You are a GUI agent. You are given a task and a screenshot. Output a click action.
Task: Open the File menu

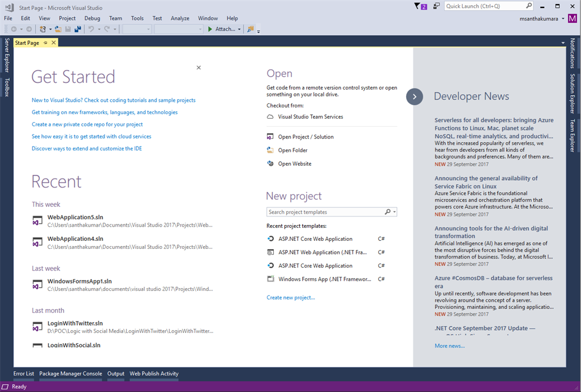click(8, 18)
